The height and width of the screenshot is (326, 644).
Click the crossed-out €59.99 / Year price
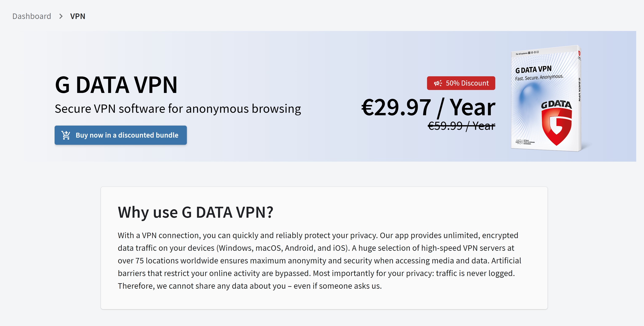click(461, 126)
